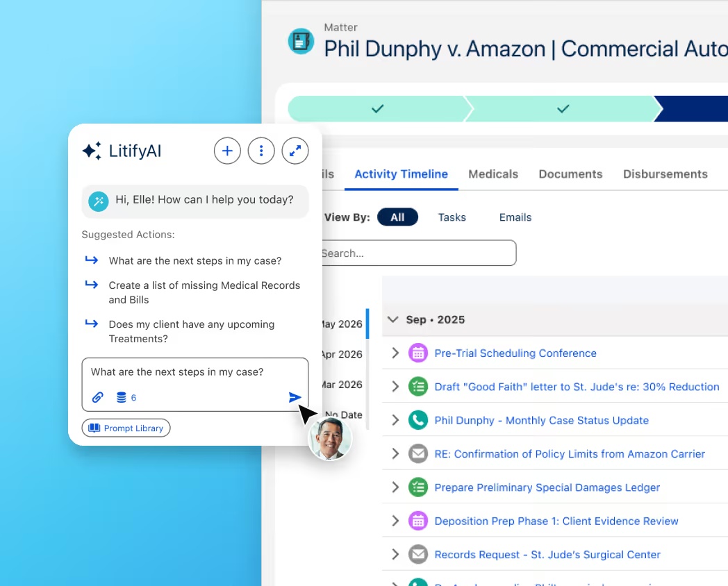
Task: Select 'Does my client have upcoming Treatments' suggestion
Action: [x=191, y=331]
